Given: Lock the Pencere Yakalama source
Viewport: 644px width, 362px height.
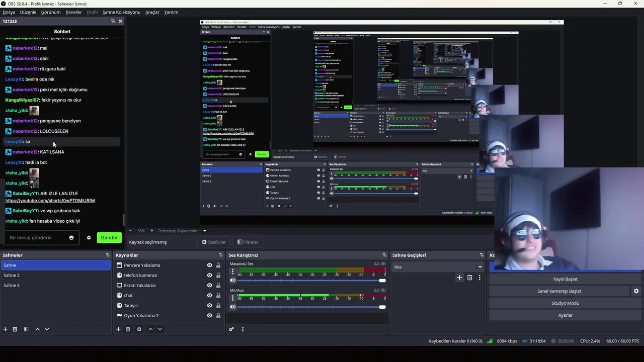Looking at the screenshot, I should [218, 265].
